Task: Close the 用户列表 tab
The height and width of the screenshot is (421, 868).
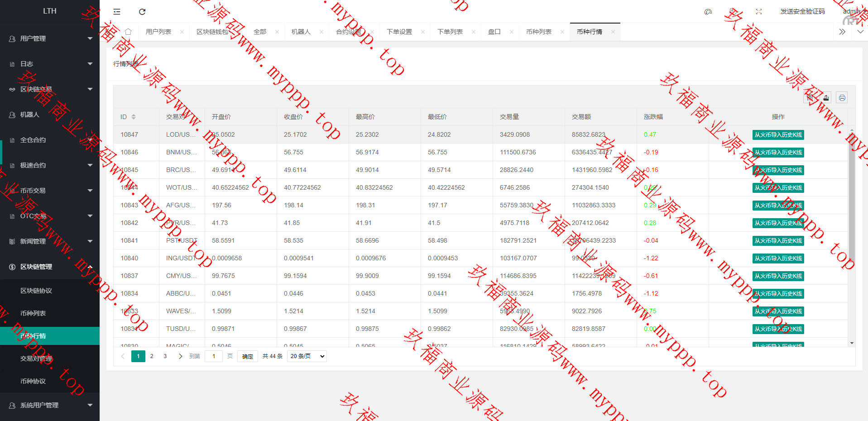Action: [182, 32]
